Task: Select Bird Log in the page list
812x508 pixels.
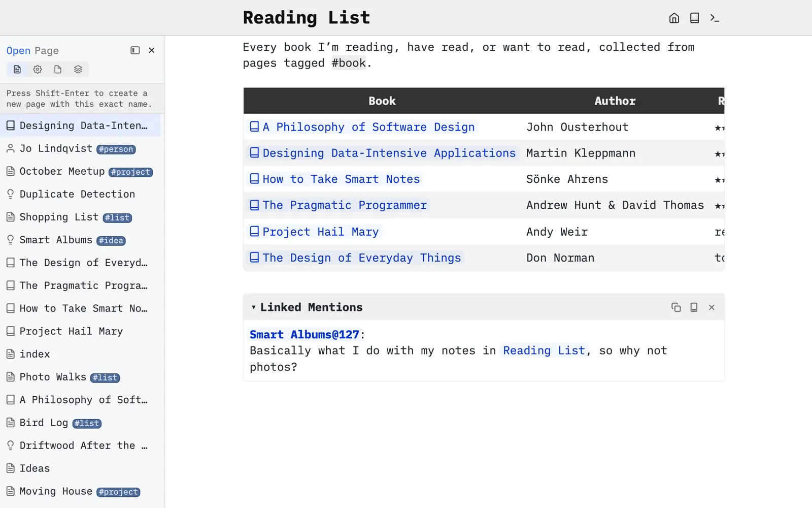Action: coord(80,423)
